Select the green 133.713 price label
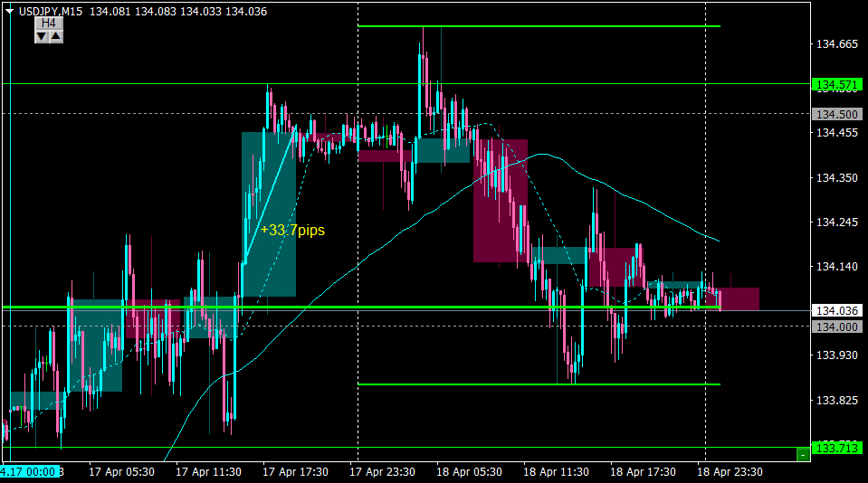Viewport: 868px width, 483px height. [837, 448]
